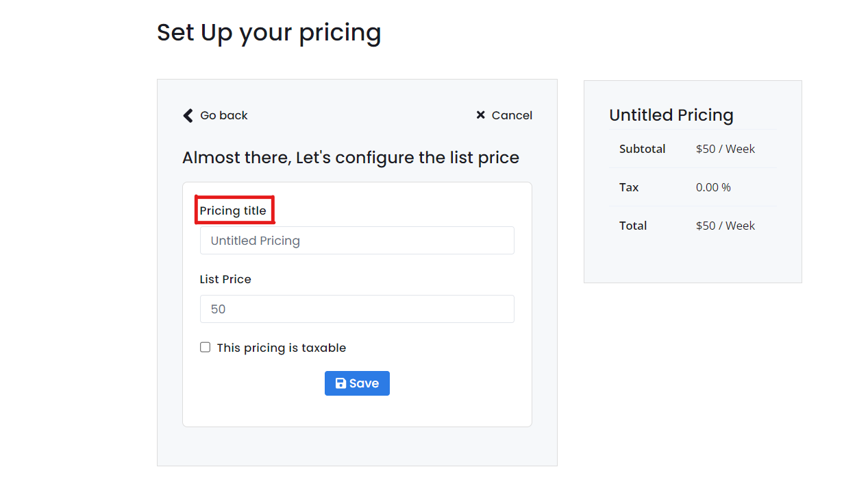868x491 pixels.
Task: Click the Go back link
Action: 223,115
